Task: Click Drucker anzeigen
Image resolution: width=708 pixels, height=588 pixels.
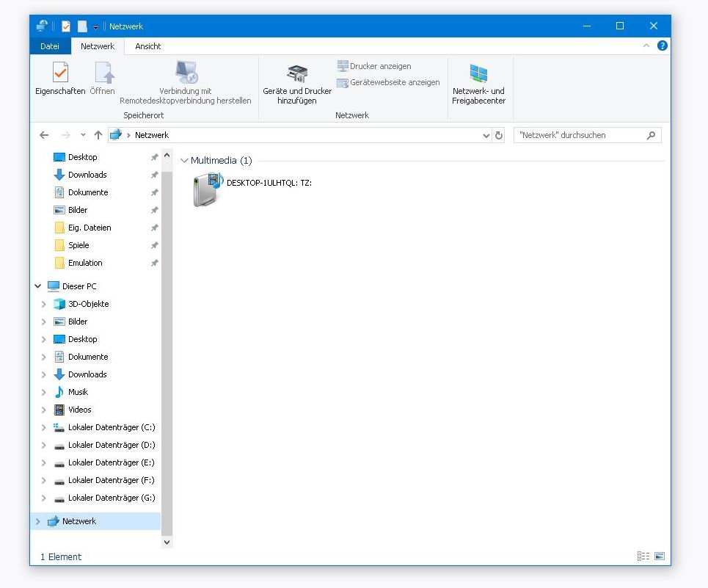Action: [x=374, y=66]
